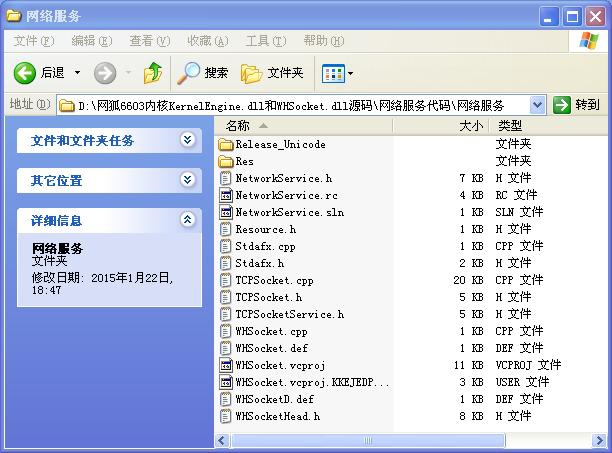612x453 pixels.
Task: Select the file name WHSocketHead.h
Action: click(x=278, y=417)
